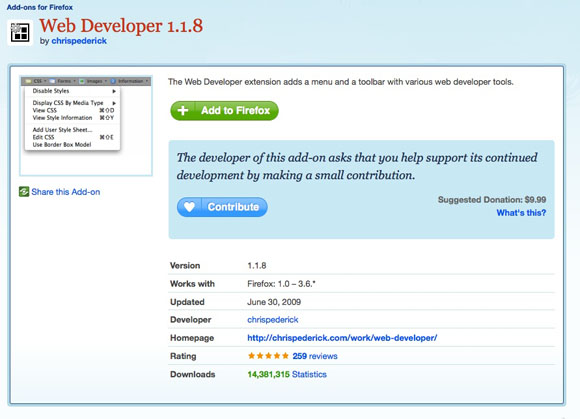
Task: Open the Add-ons for Firefox link
Action: point(40,7)
